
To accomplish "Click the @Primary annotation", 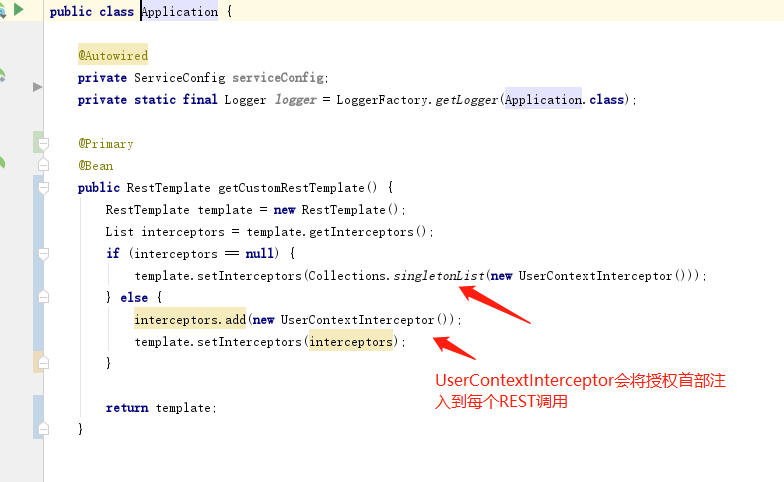I will [106, 144].
